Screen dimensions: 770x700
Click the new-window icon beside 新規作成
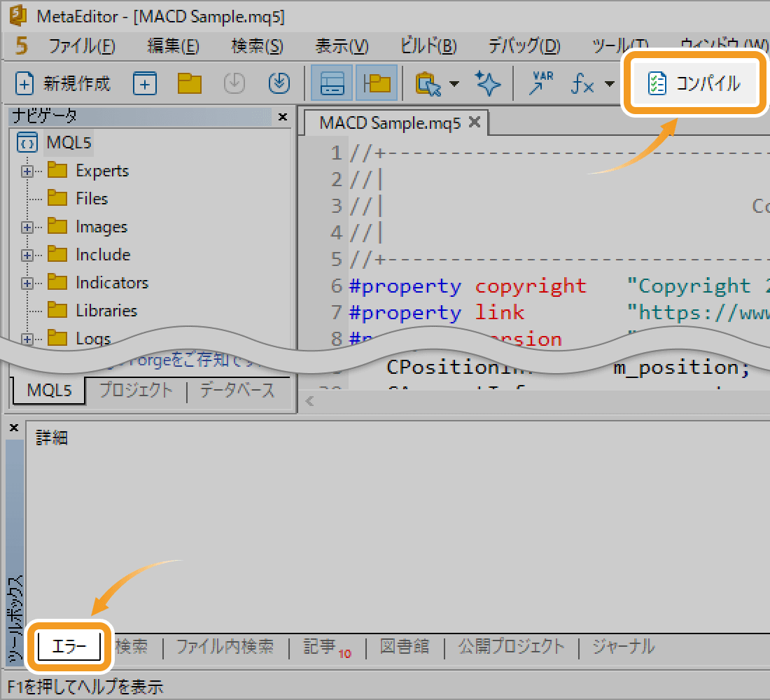[144, 84]
